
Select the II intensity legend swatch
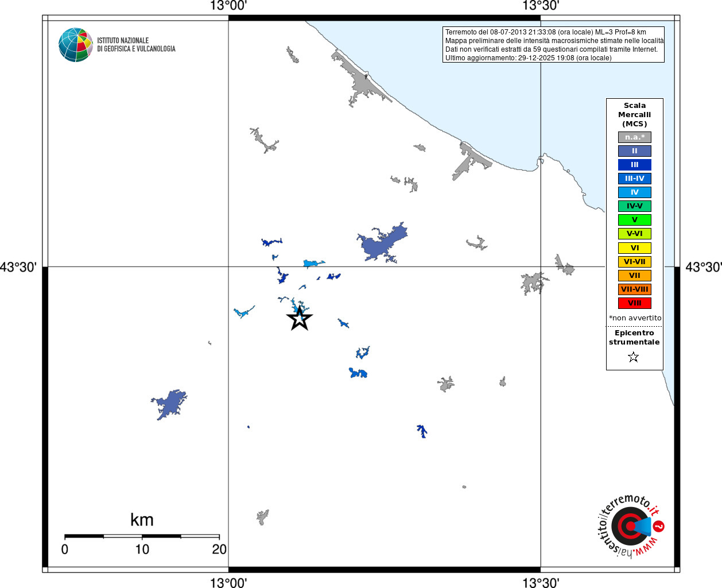click(x=634, y=151)
